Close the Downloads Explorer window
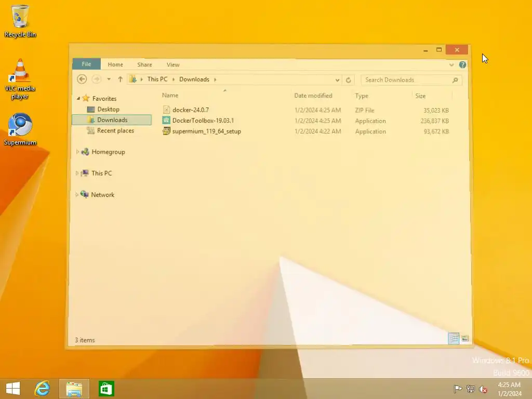The width and height of the screenshot is (532, 399). [457, 50]
